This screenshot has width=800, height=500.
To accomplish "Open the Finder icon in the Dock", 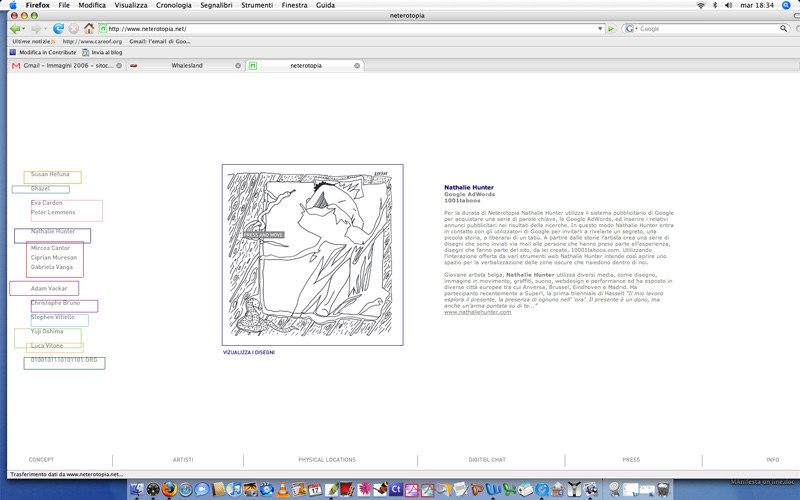I will pos(136,490).
